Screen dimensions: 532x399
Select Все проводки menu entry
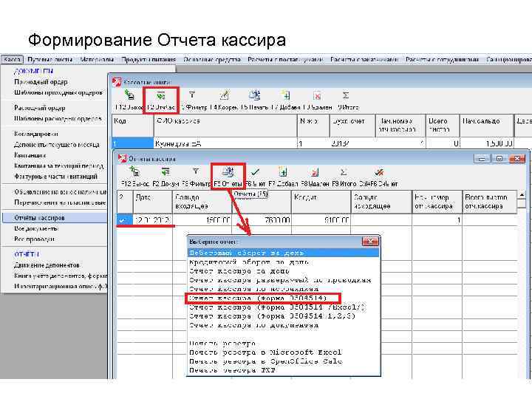[34, 239]
